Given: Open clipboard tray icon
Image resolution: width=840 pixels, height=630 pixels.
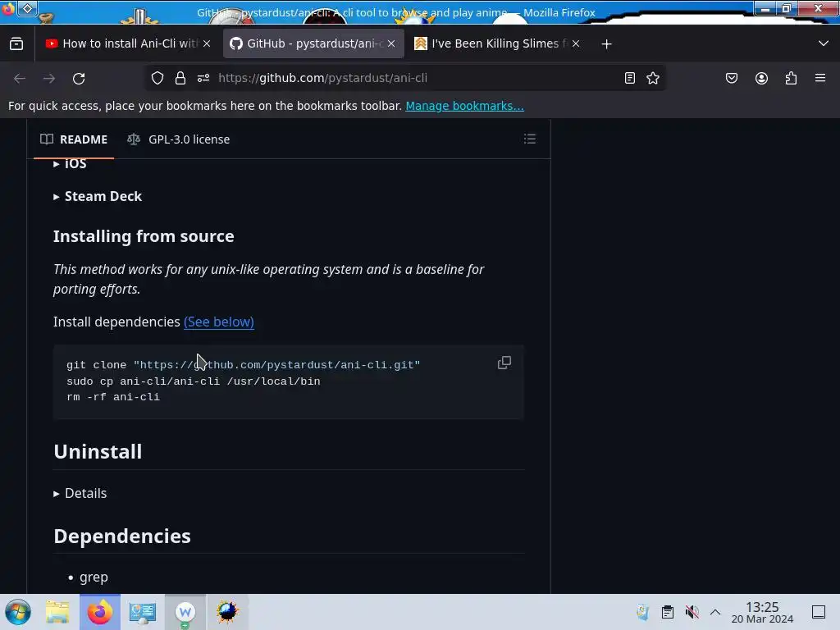Looking at the screenshot, I should click(668, 612).
